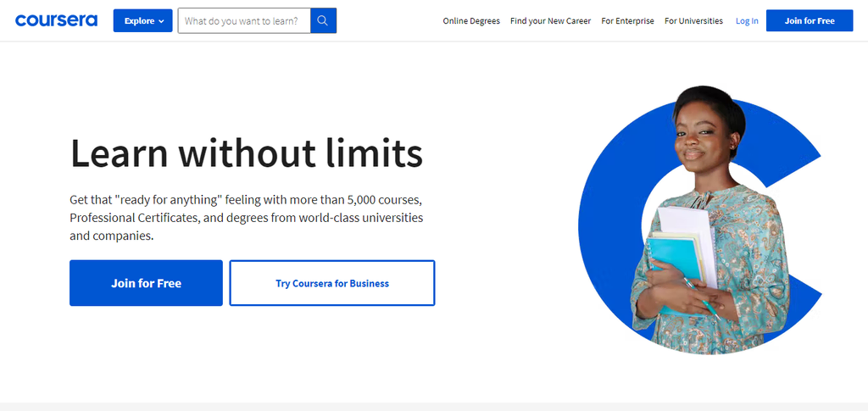
Task: Open the Explore button
Action: point(142,20)
